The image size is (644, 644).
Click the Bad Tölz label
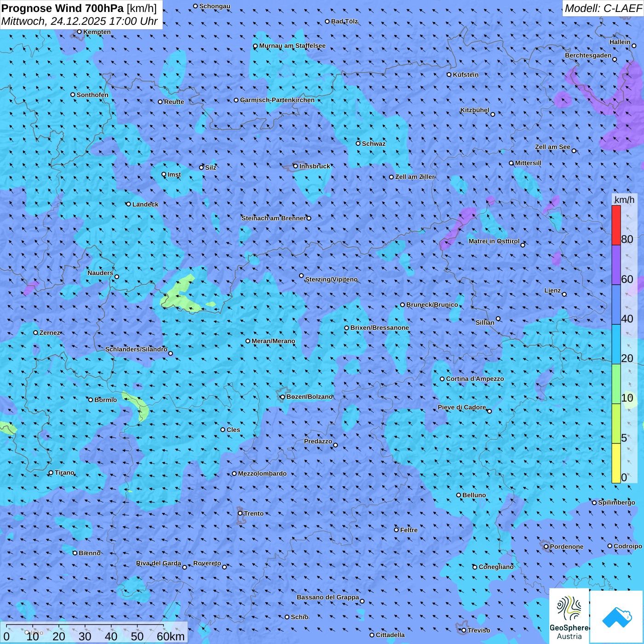(344, 21)
